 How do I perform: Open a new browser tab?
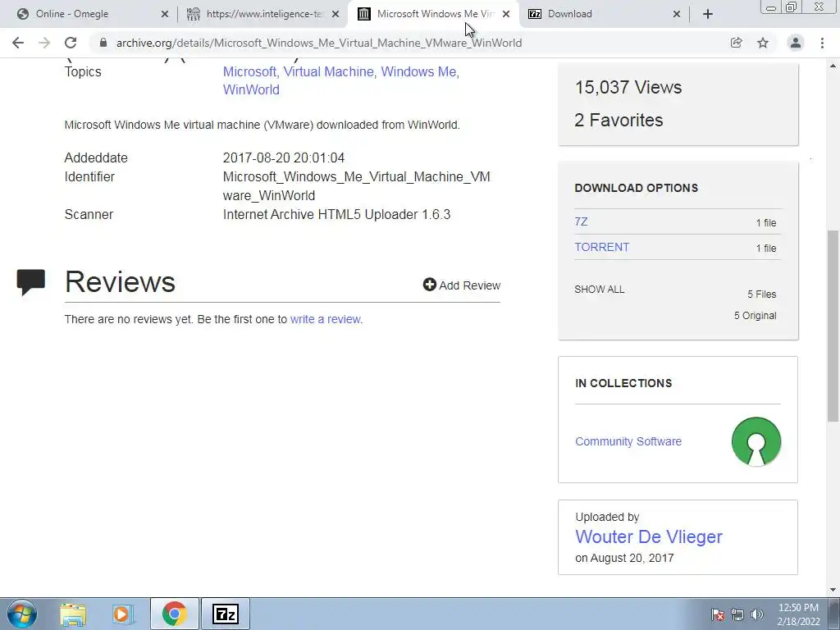(x=708, y=15)
